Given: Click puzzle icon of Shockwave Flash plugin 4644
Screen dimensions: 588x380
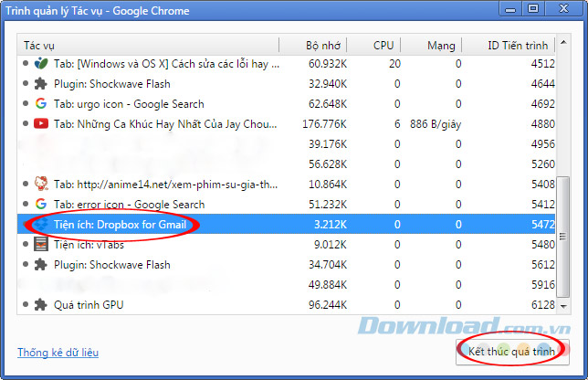Looking at the screenshot, I should [x=41, y=84].
